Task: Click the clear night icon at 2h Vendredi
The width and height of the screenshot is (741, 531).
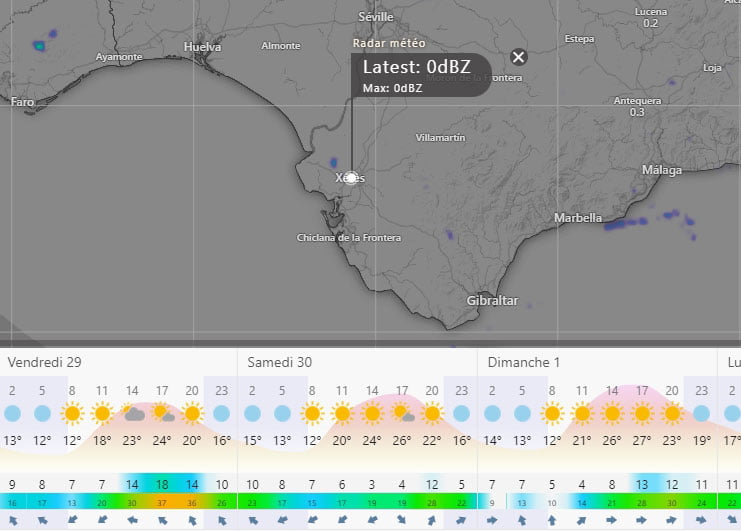Action: tap(12, 413)
